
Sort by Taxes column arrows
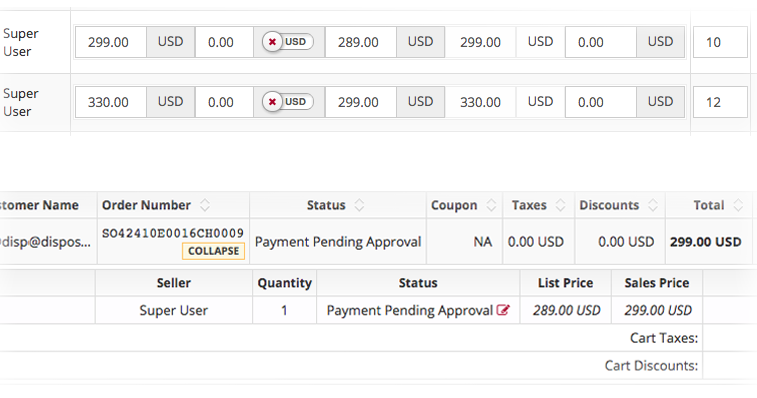coord(560,205)
